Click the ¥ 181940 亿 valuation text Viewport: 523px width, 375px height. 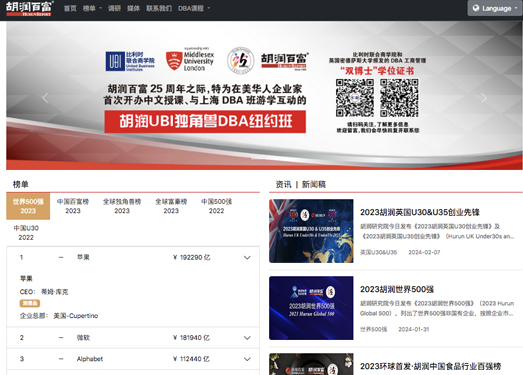191,338
